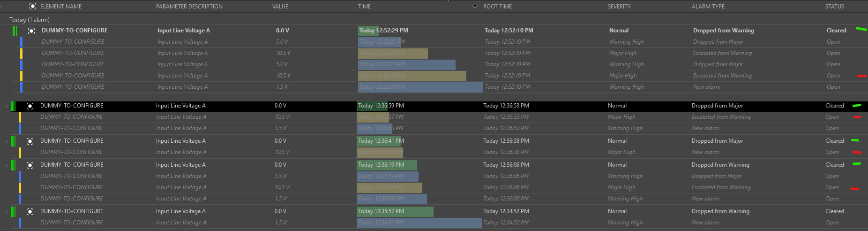Image resolution: width=868 pixels, height=231 pixels.
Task: Collapse the alarm tree of the 12:36:19 PM alarm
Action: click(7, 165)
